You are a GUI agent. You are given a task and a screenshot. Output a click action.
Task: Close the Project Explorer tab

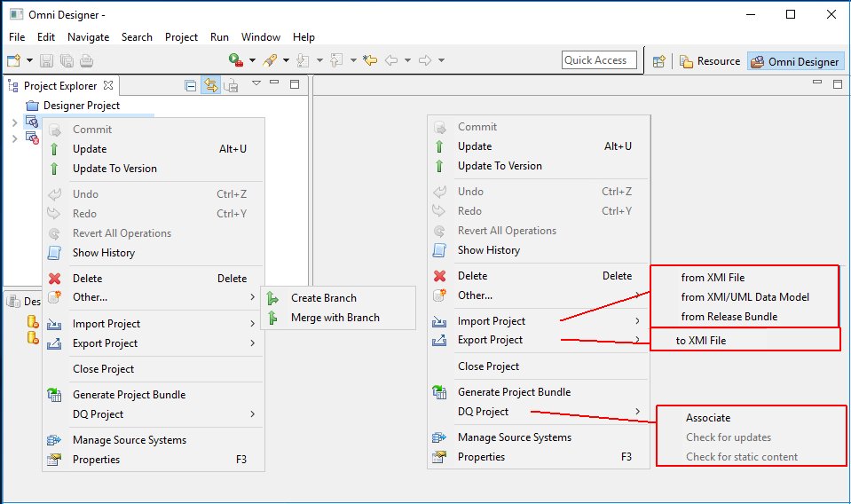[x=108, y=85]
